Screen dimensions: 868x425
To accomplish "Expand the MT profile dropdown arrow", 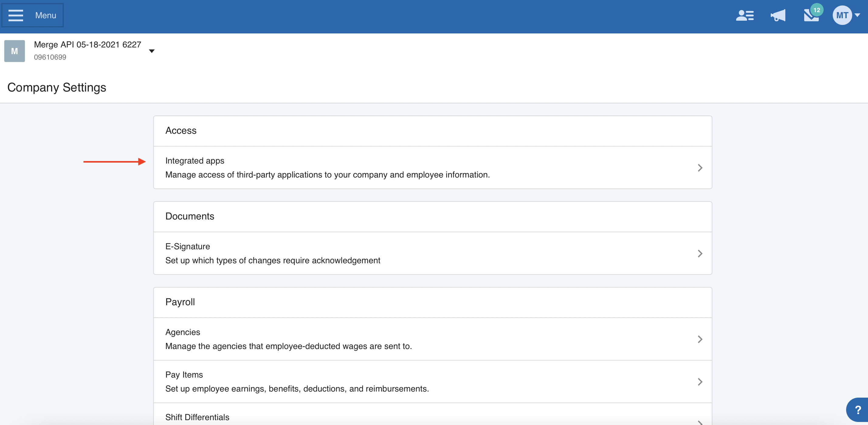I will (x=858, y=15).
